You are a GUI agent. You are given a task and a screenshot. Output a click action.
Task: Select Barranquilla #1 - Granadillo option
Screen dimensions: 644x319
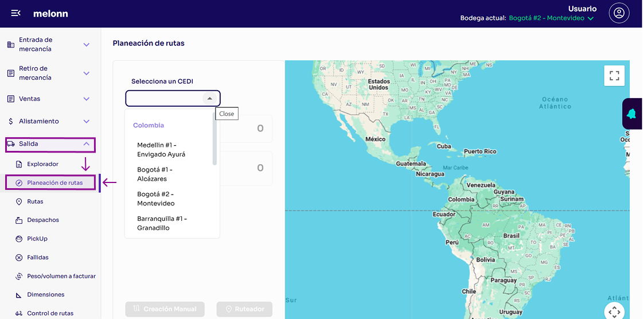(x=162, y=224)
